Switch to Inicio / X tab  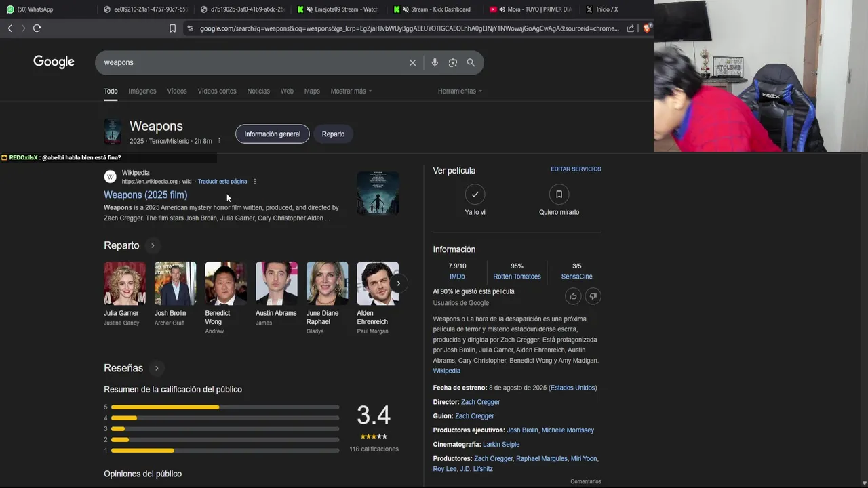(x=602, y=9)
